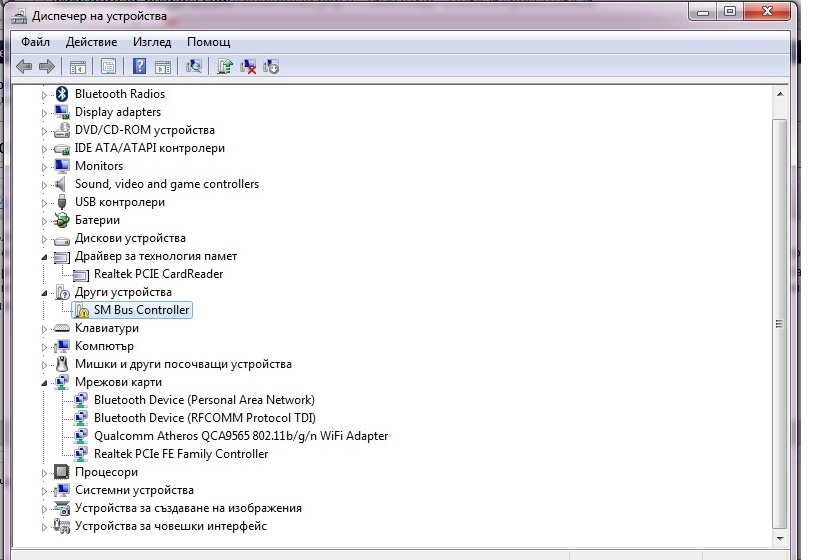The image size is (819, 560).
Task: Open the Изглед menu
Action: (x=151, y=42)
